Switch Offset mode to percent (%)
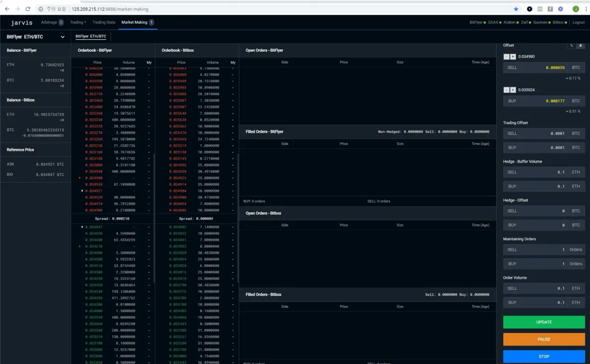 coord(572,46)
